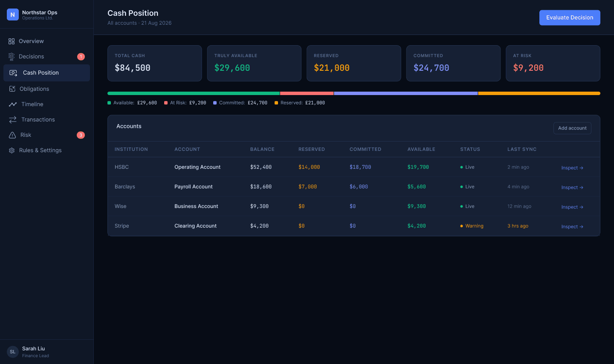Click the purple Committed bar segment
The image size is (614, 364).
(x=406, y=93)
